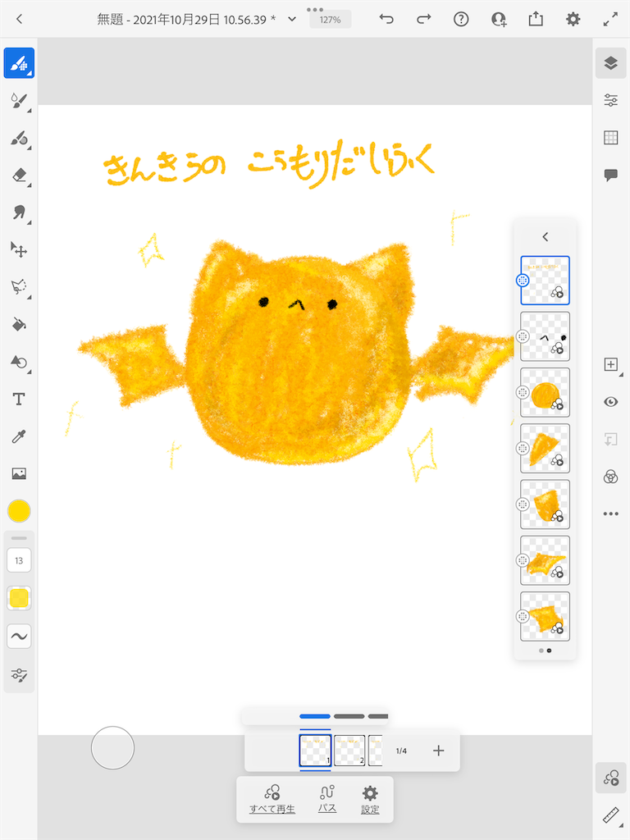Open three-dot menu above zoom level
This screenshot has width=630, height=840.
315,10
